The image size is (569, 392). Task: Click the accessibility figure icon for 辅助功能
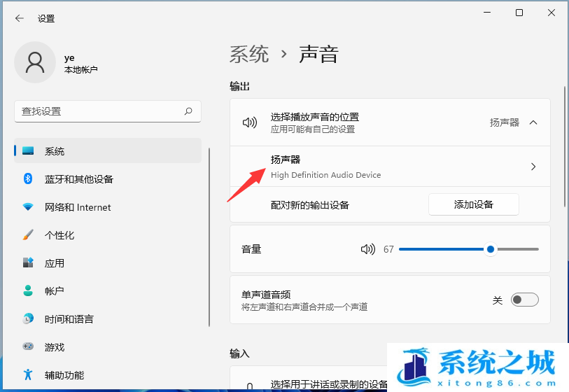[28, 374]
